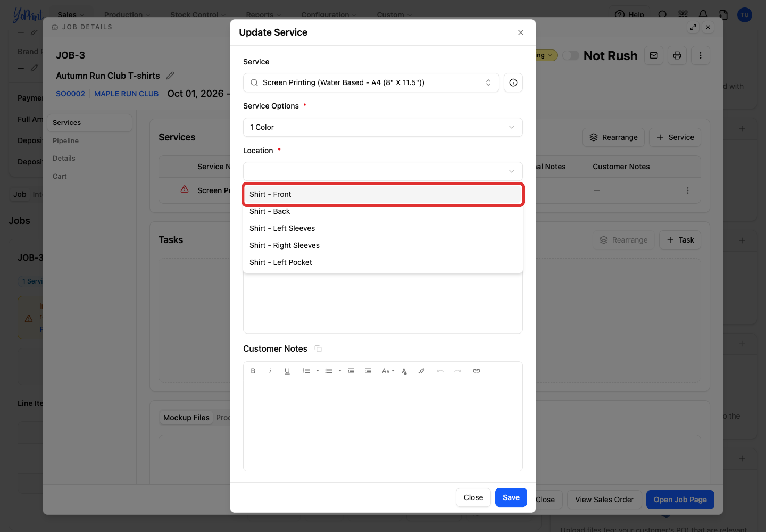This screenshot has height=532, width=766.
Task: Select the Shirt - Back location option
Action: (x=383, y=211)
